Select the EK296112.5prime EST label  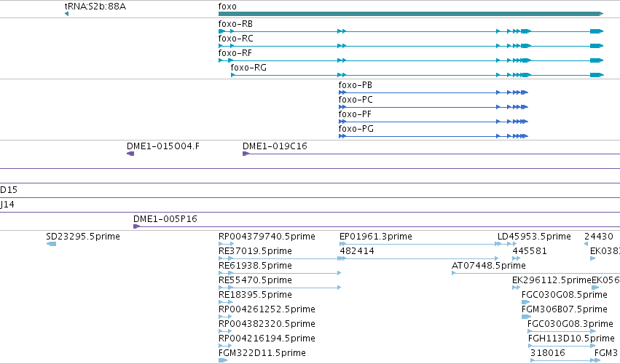pyautogui.click(x=552, y=280)
